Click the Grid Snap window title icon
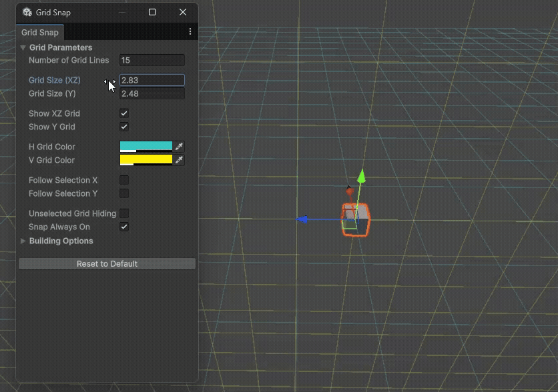Image resolution: width=558 pixels, height=392 pixels. point(27,12)
